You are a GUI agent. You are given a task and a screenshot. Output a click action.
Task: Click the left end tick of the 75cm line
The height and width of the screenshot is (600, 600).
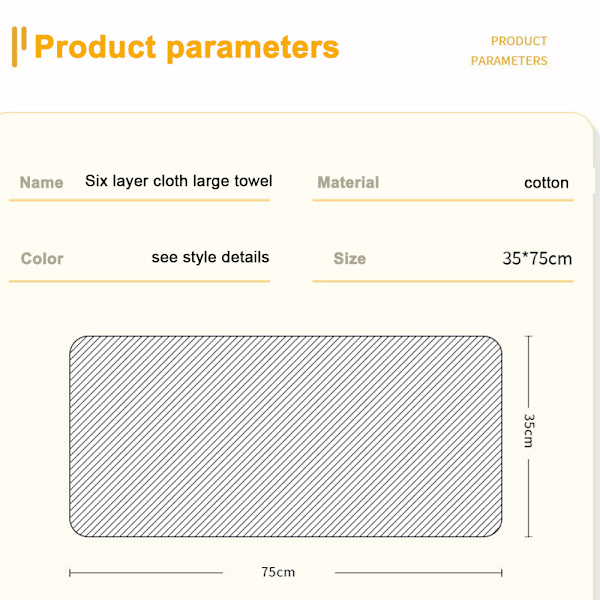click(70, 573)
